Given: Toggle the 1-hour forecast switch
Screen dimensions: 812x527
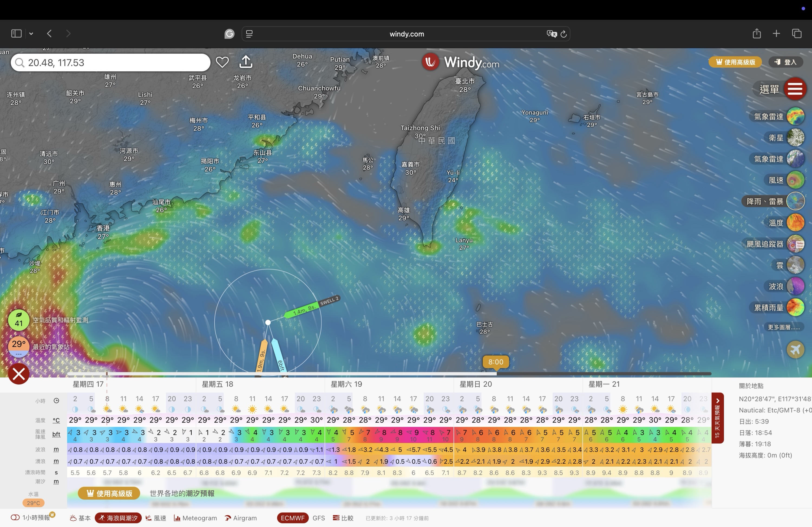Looking at the screenshot, I should [15, 518].
